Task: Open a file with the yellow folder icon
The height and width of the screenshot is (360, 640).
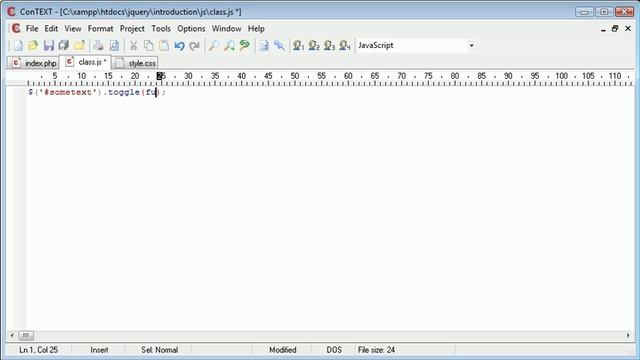Action: coord(33,45)
